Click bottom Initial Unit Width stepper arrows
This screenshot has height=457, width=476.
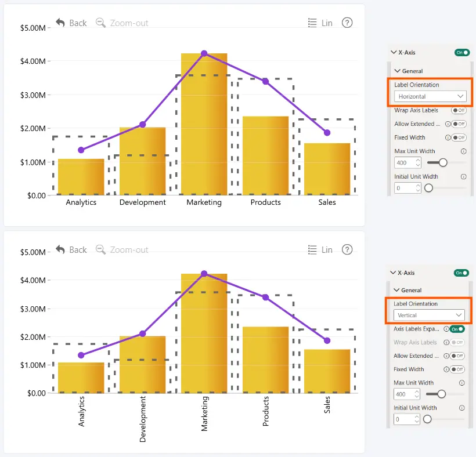(417, 419)
